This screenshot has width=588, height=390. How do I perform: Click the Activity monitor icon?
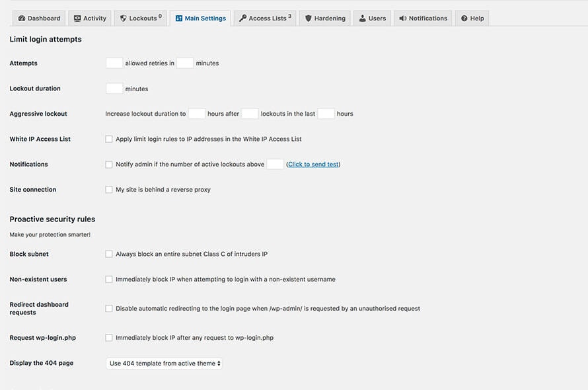click(x=77, y=19)
